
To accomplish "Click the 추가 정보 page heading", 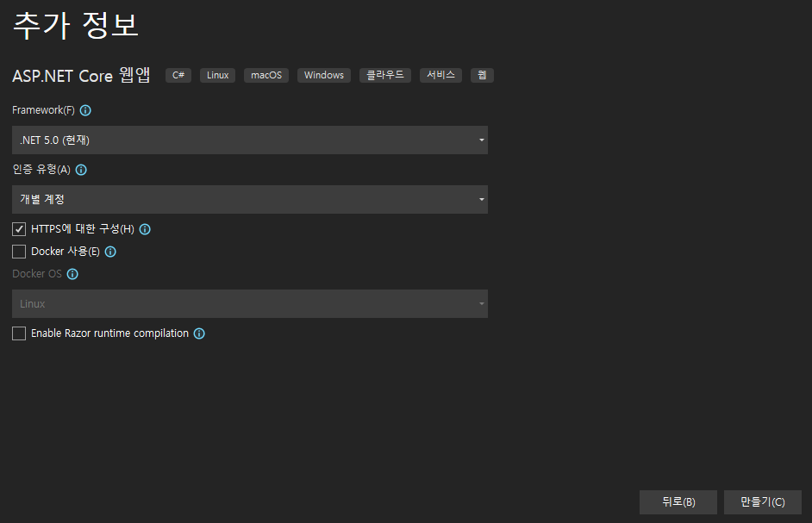I will coord(76,26).
